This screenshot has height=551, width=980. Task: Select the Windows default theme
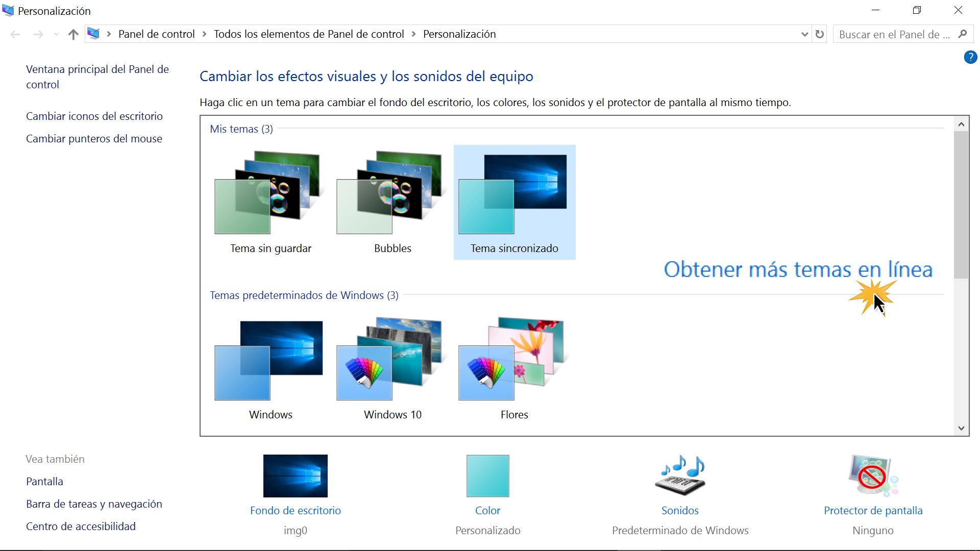[271, 369]
